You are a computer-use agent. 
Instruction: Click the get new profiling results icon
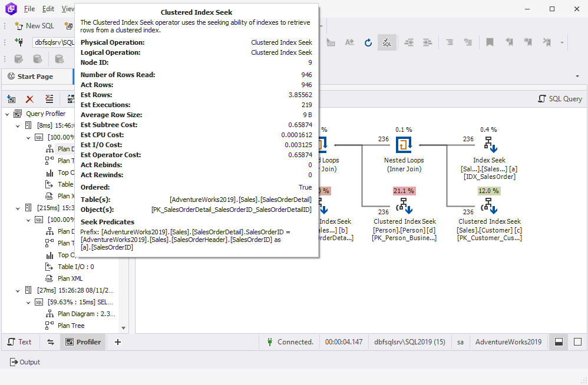[x=12, y=99]
